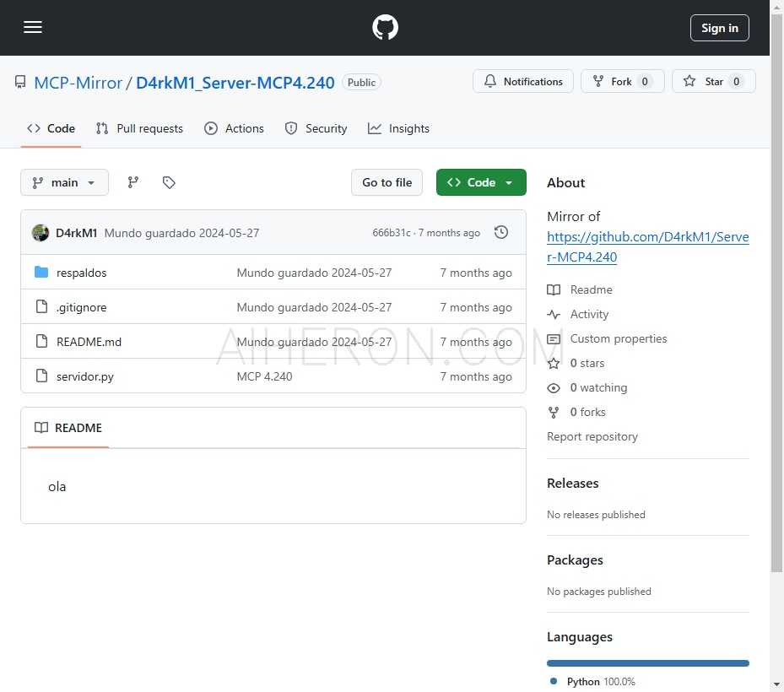Open the README.md file
The height and width of the screenshot is (692, 784).
point(89,342)
